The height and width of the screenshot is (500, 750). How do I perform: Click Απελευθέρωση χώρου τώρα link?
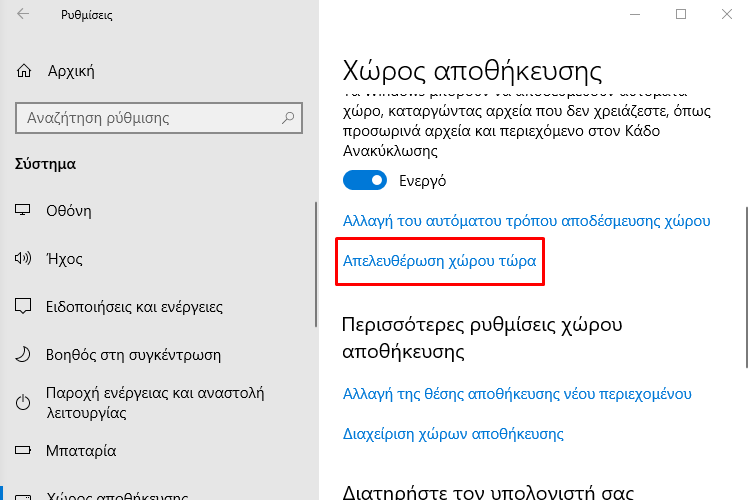click(440, 261)
